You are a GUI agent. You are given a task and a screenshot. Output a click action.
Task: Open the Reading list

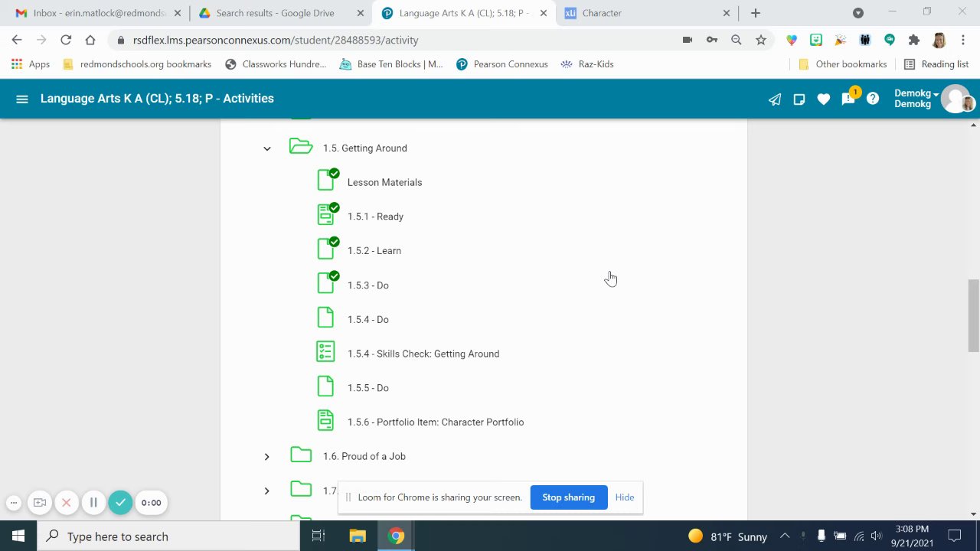pos(936,64)
